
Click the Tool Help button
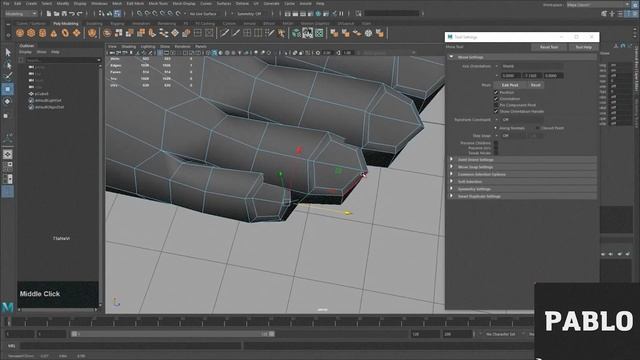584,47
